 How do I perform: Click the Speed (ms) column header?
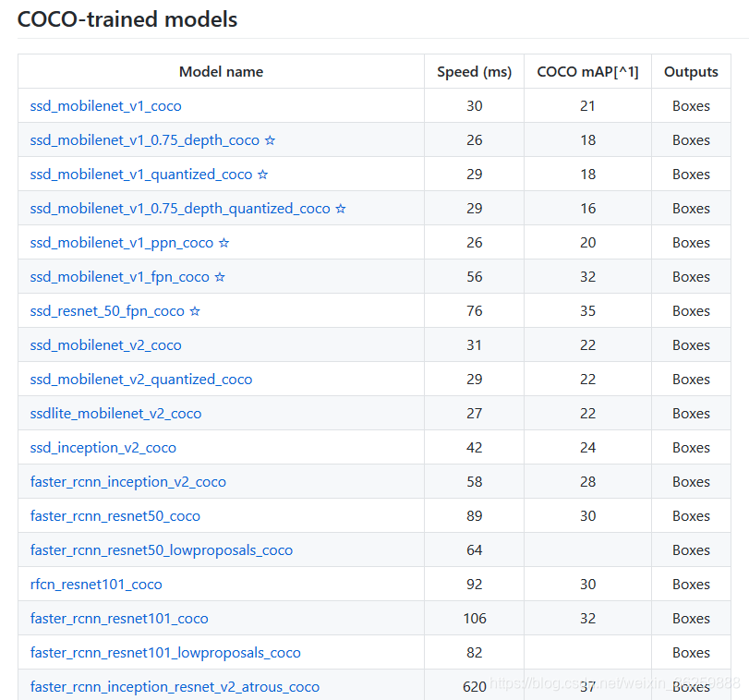(x=474, y=72)
